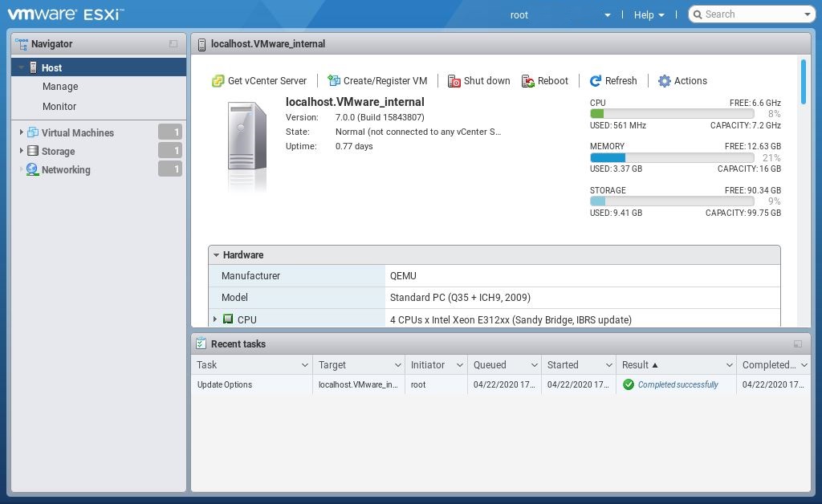This screenshot has width=822, height=504.
Task: Expand the CPU hardware row
Action: (x=214, y=319)
